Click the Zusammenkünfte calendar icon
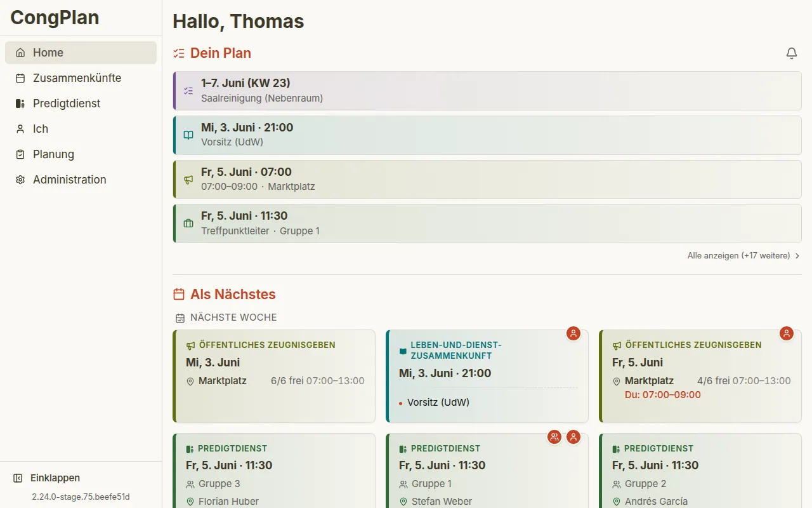 20,78
